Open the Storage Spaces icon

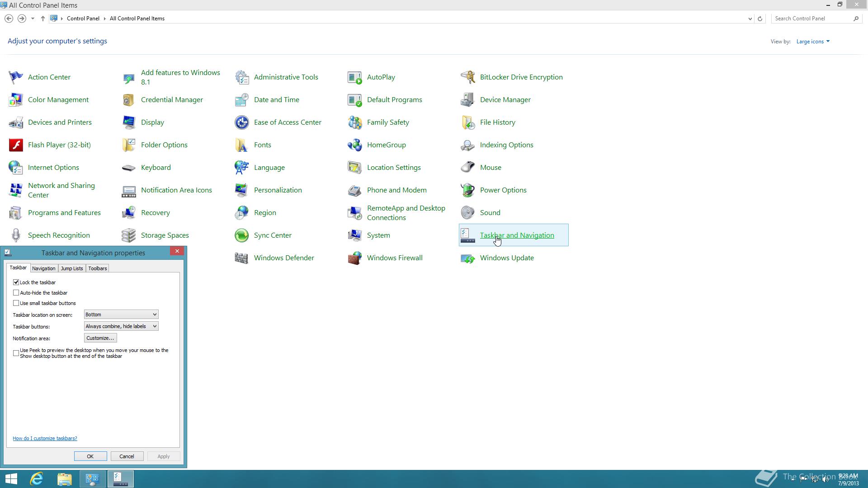tap(129, 235)
